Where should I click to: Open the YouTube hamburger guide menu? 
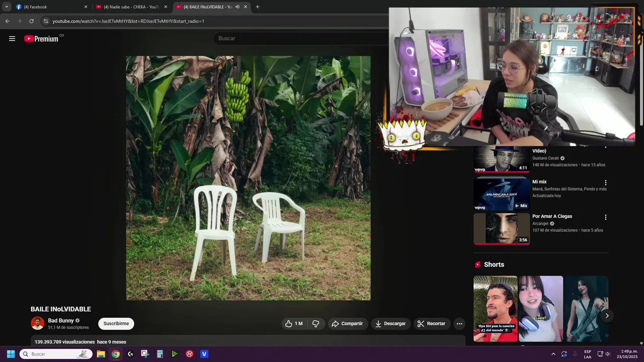pos(12,39)
